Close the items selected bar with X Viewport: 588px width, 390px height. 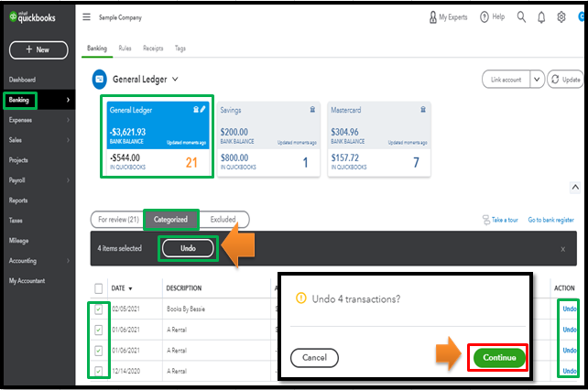563,249
